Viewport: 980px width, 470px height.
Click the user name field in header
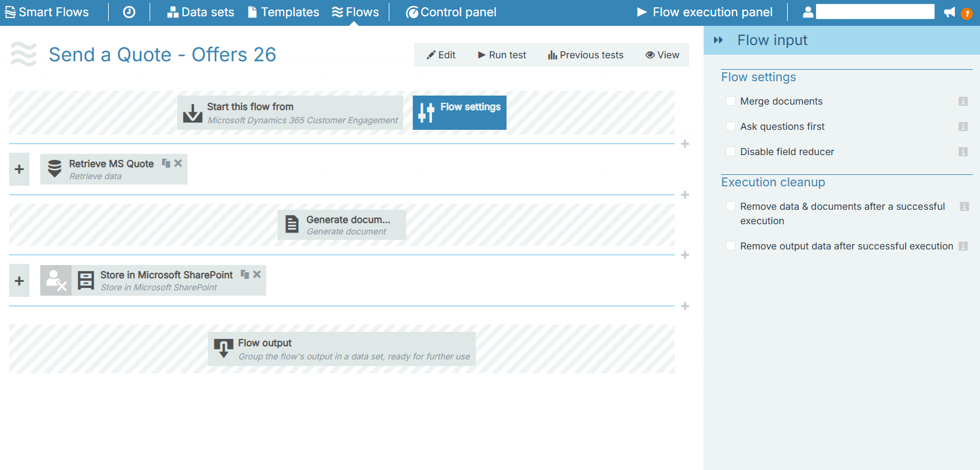click(x=875, y=12)
